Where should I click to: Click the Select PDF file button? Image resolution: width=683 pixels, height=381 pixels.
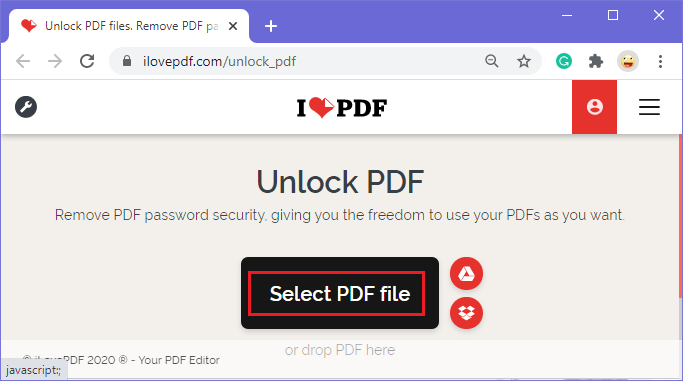340,293
